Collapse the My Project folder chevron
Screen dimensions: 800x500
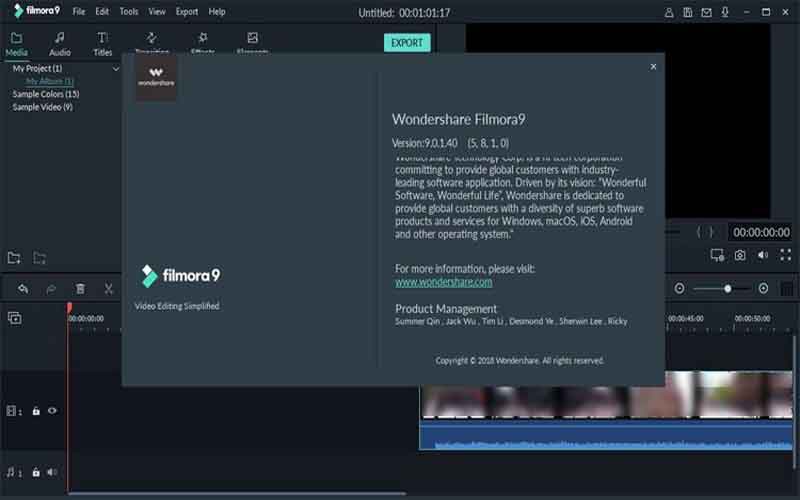(x=116, y=68)
